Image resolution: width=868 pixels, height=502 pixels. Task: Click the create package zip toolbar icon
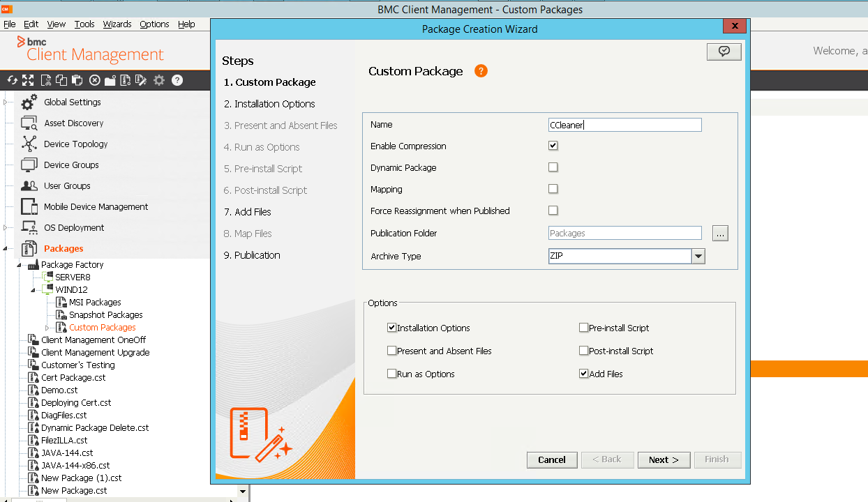(126, 80)
